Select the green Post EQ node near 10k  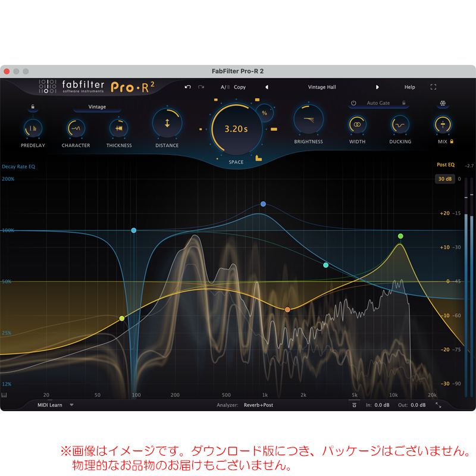(x=400, y=236)
